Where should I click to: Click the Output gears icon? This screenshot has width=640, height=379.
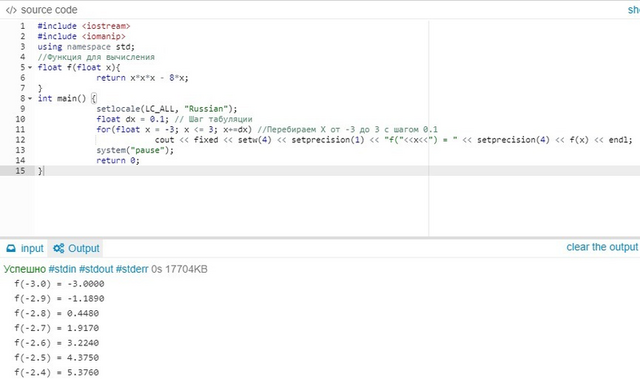pyautogui.click(x=59, y=248)
